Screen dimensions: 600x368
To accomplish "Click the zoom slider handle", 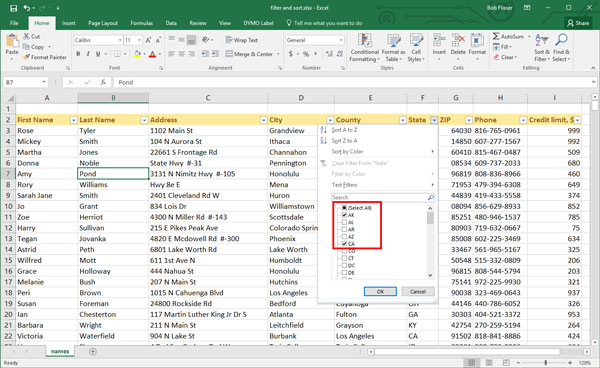I will coord(546,362).
